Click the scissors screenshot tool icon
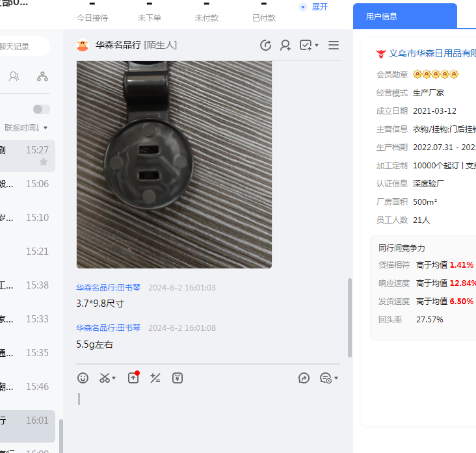This screenshot has height=453, width=476. pyautogui.click(x=105, y=378)
